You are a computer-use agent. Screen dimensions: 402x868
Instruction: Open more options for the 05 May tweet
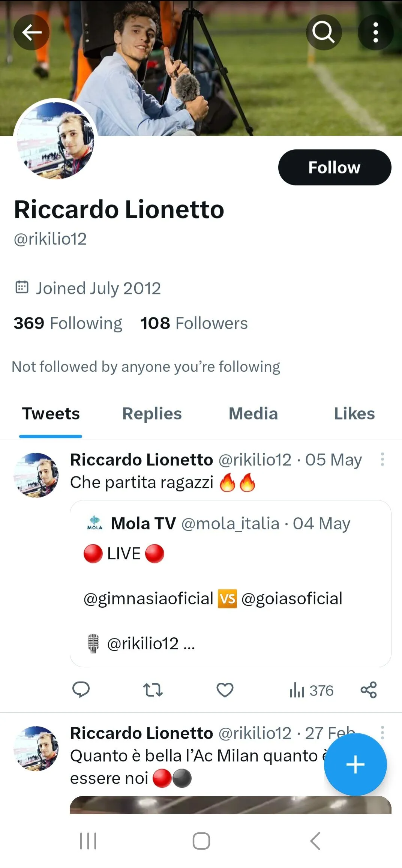382,460
